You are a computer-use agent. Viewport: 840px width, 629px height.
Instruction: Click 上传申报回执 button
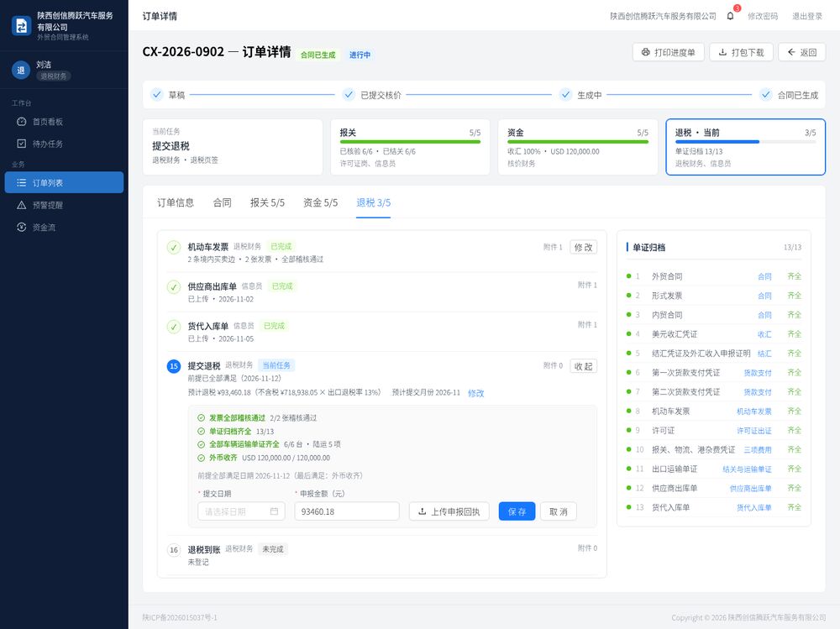pos(449,511)
